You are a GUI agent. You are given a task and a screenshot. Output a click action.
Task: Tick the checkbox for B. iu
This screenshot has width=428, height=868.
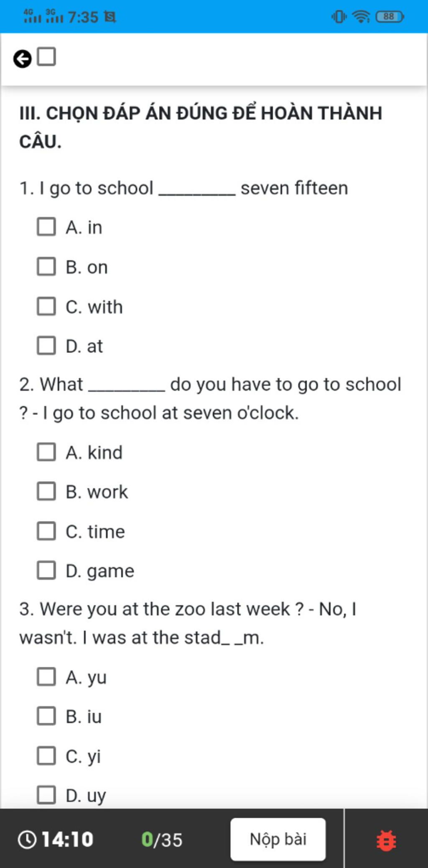click(46, 716)
